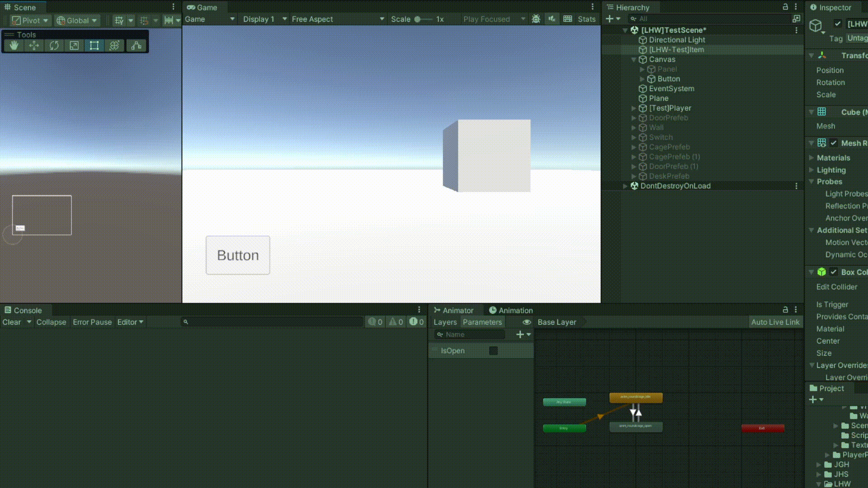Screen dimensions: 868x488
Task: Click the bug icon in the Game toolbar
Action: [x=536, y=19]
